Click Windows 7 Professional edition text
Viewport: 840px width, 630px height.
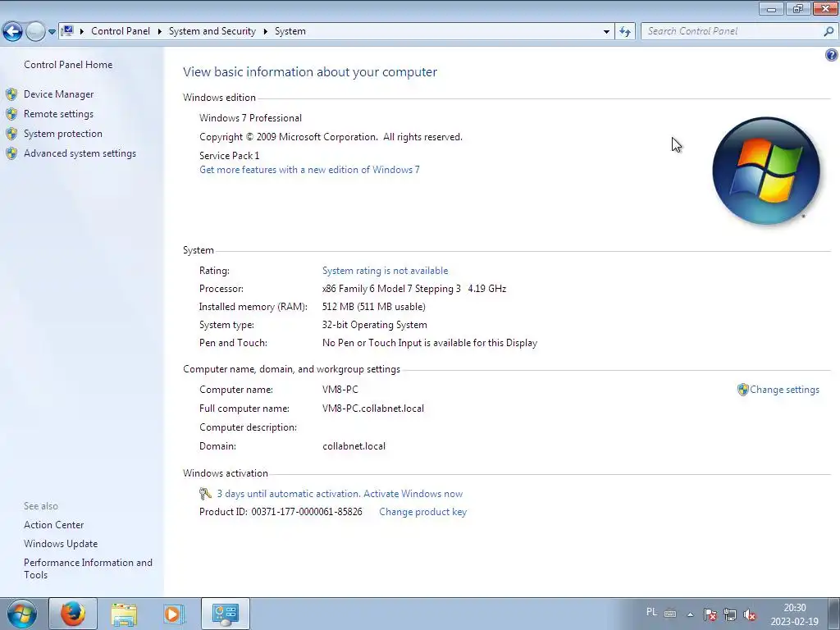(251, 118)
